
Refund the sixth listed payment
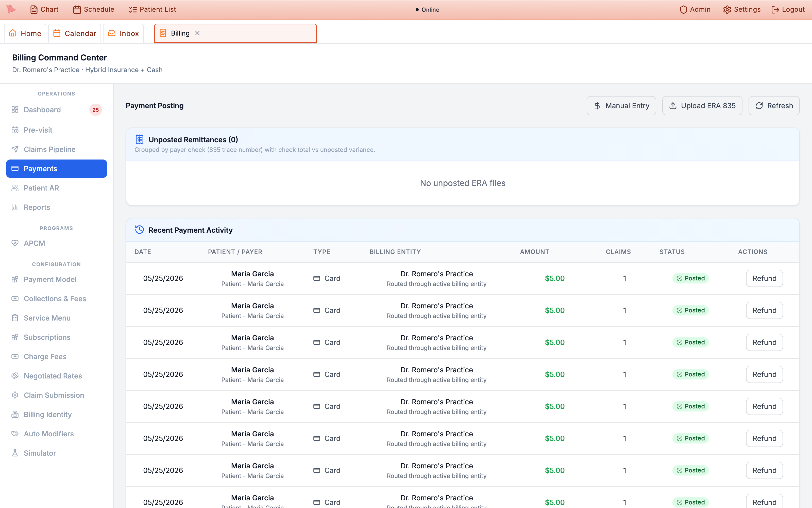click(x=764, y=438)
